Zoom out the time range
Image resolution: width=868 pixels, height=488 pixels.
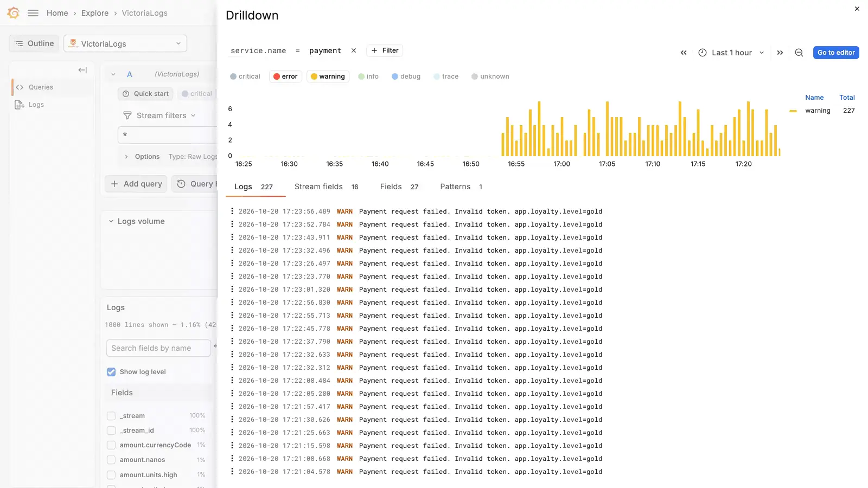[x=799, y=53]
